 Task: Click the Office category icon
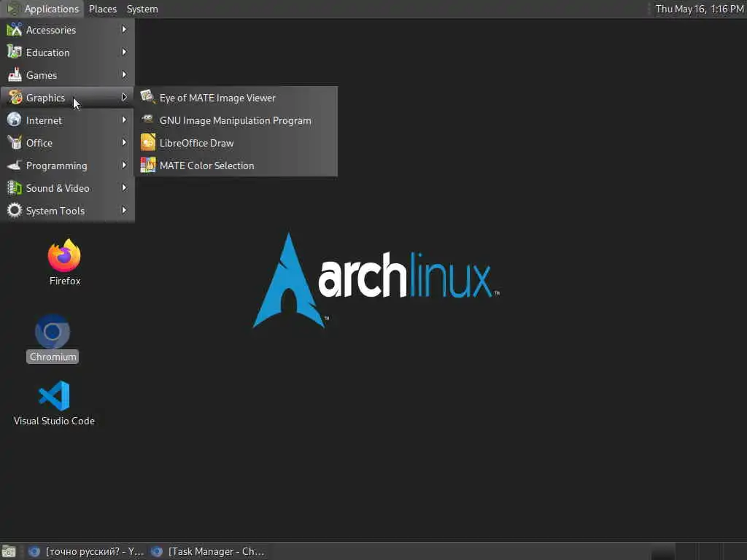(x=15, y=142)
